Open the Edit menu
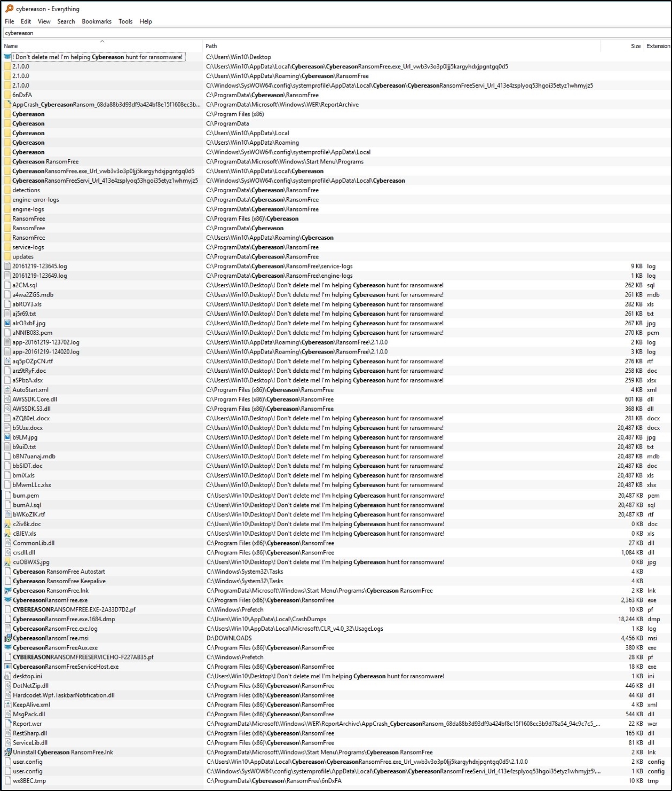Viewport: 672px width, 791px height. (x=26, y=21)
